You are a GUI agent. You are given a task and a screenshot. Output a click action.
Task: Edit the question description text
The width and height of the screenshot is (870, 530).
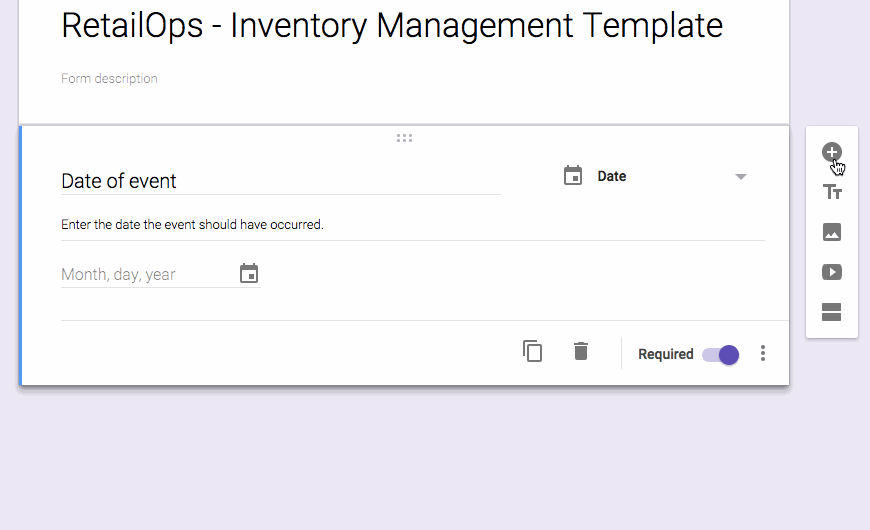point(192,225)
